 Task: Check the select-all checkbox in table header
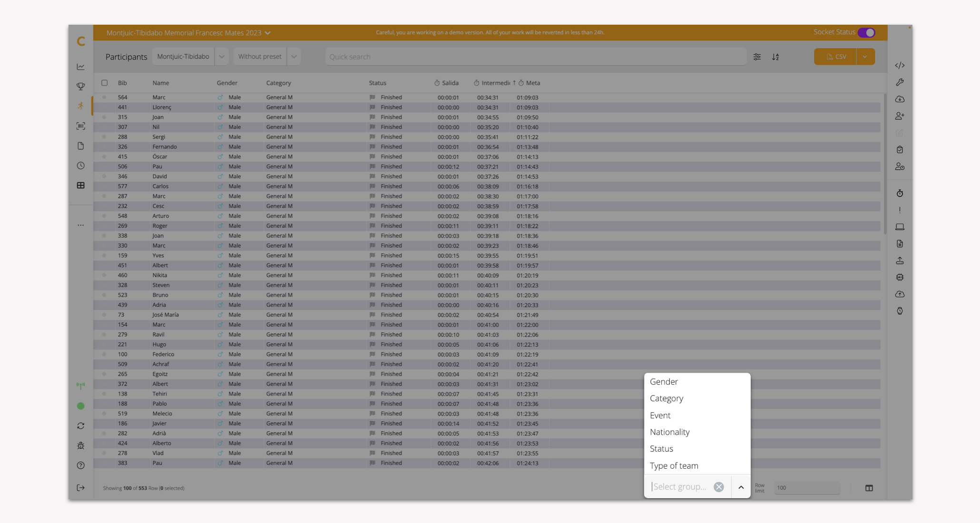click(x=105, y=83)
